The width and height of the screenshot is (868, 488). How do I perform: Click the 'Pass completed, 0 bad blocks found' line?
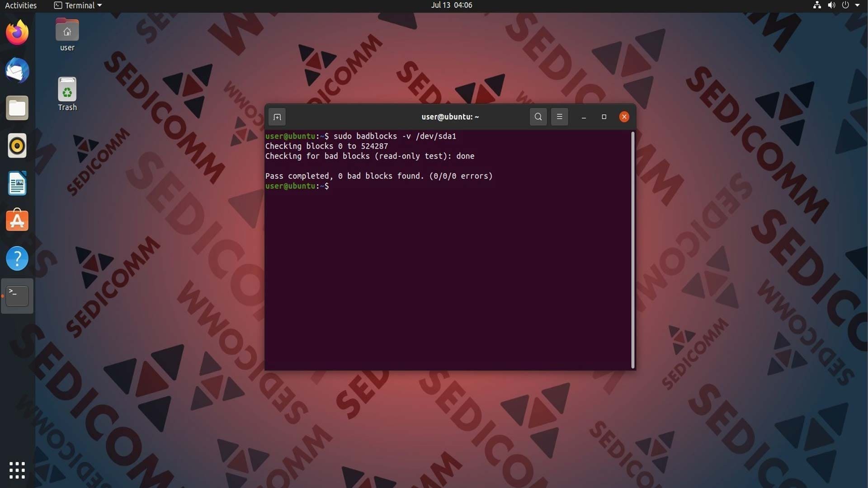point(379,176)
